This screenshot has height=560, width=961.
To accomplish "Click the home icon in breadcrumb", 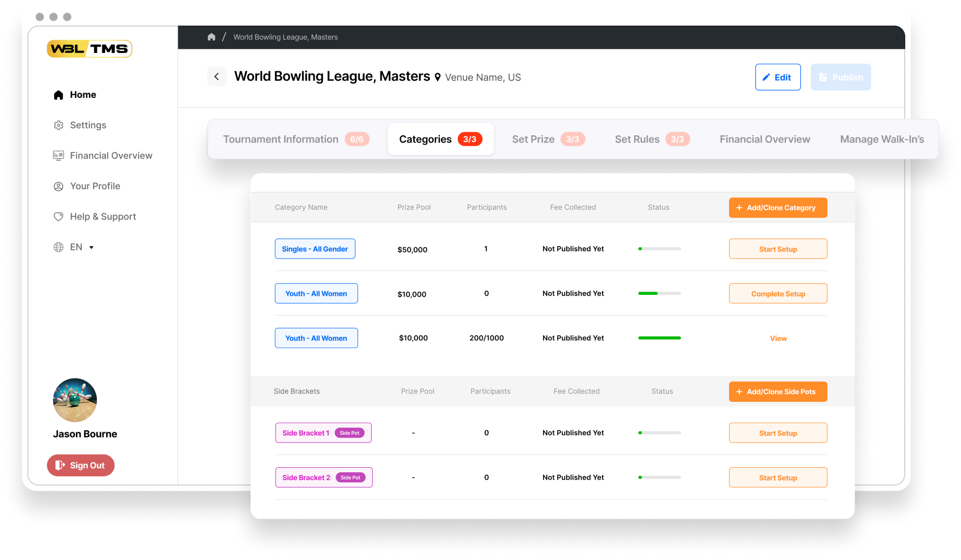I will pos(211,37).
